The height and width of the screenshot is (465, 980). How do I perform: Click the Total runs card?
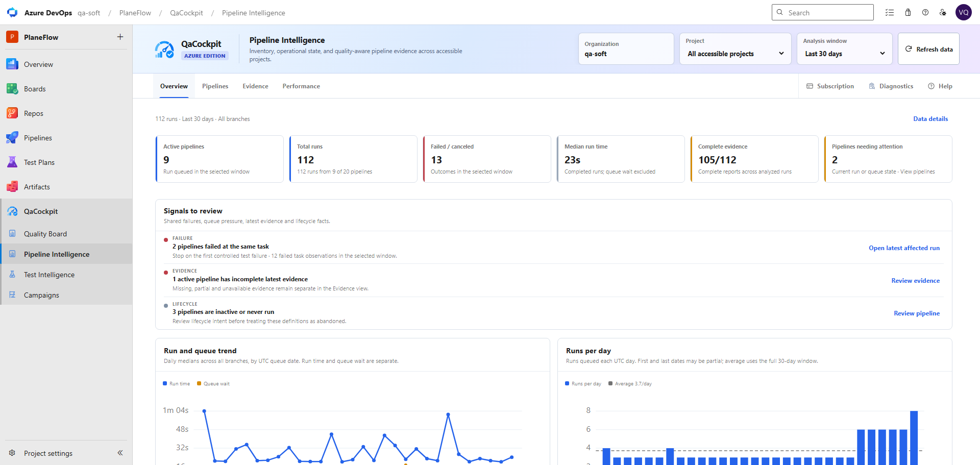tap(353, 159)
